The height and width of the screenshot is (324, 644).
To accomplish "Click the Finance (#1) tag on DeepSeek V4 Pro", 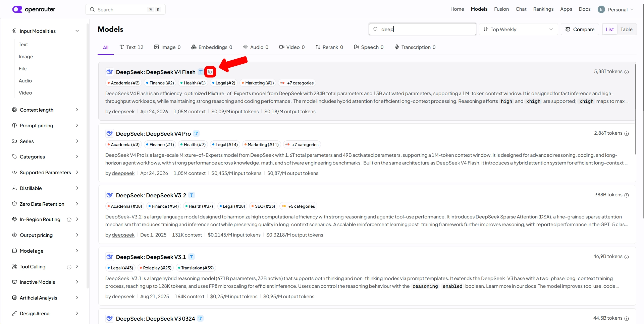I will pos(160,145).
